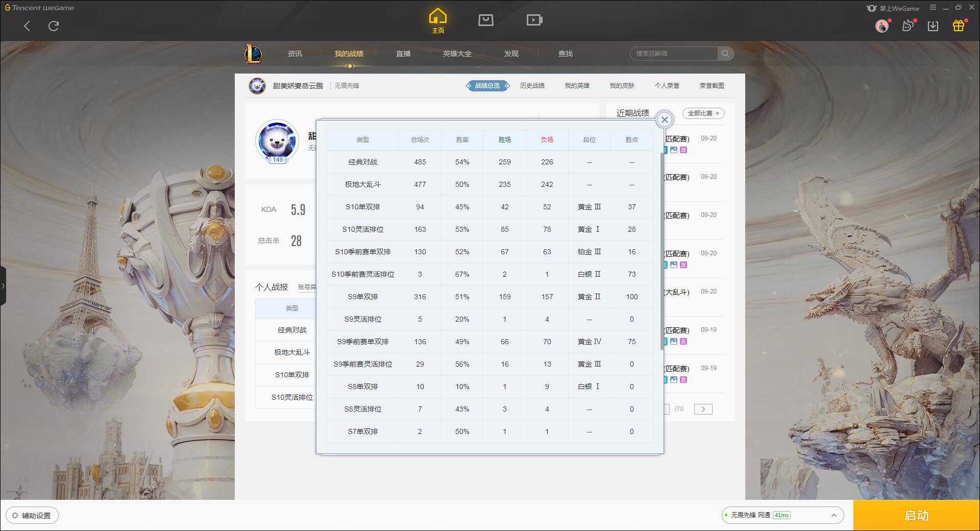Switch to the 资讯 news tab
Viewport: 980px width, 531px height.
click(295, 54)
